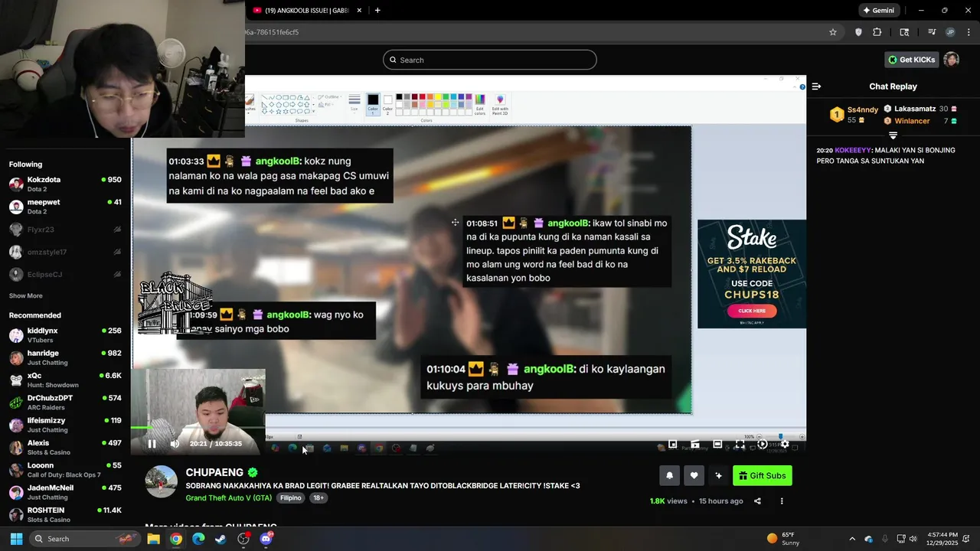
Task: Show hidden system tray icons
Action: click(852, 539)
